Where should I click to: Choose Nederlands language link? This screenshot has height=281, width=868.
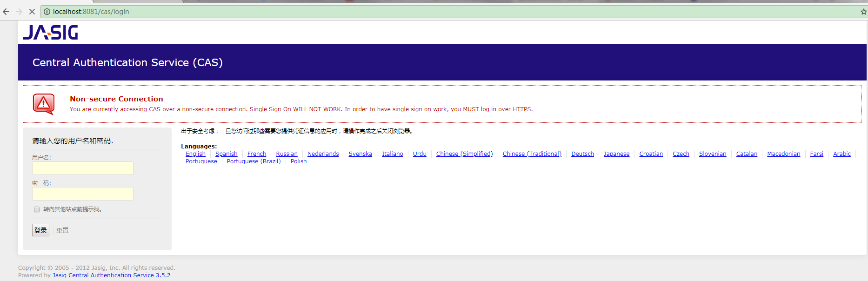[x=323, y=154]
